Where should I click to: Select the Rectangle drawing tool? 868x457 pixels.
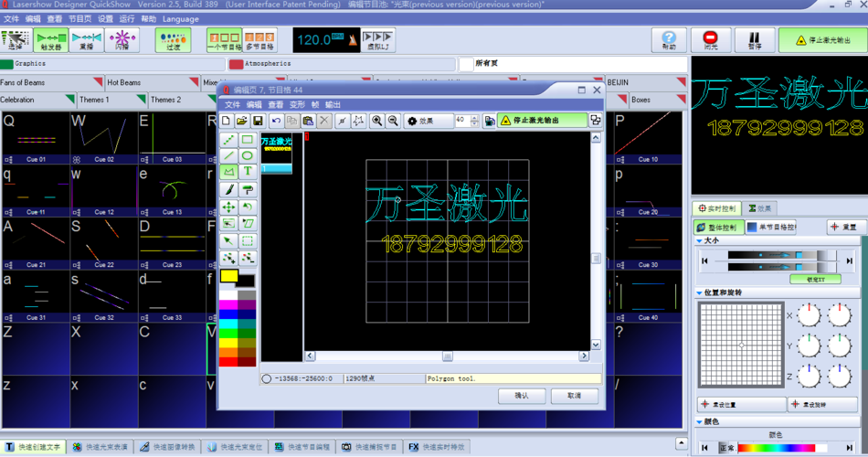click(x=248, y=140)
